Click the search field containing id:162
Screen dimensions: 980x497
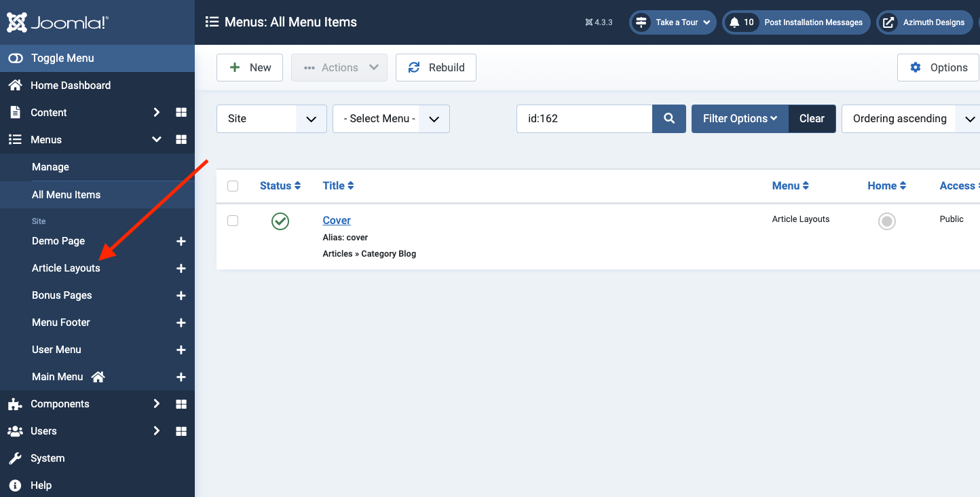click(x=584, y=119)
